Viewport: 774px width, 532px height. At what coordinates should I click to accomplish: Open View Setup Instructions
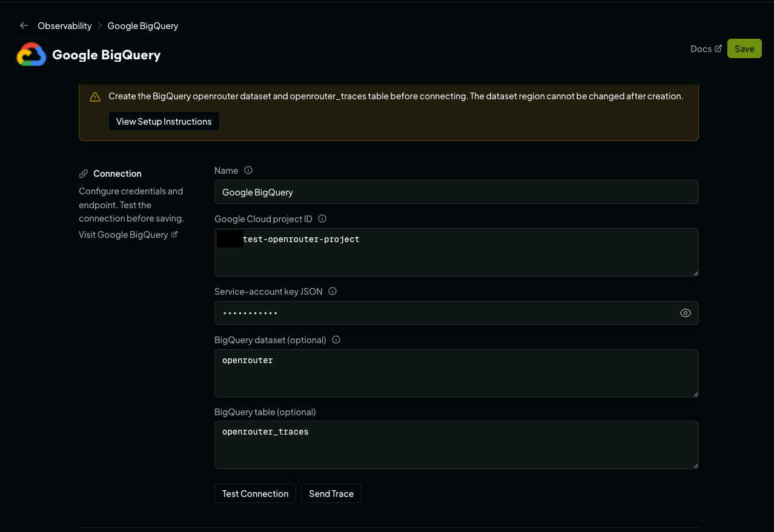click(164, 121)
